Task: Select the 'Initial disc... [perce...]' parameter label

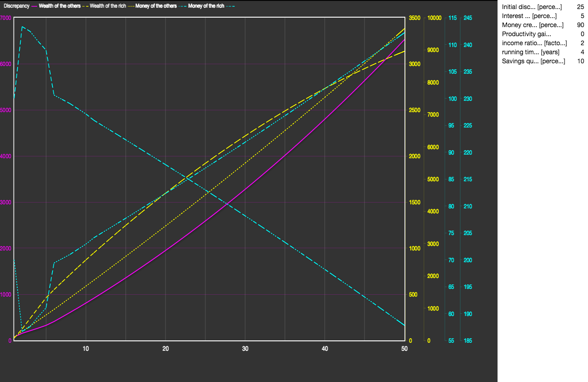Action: pyautogui.click(x=532, y=7)
